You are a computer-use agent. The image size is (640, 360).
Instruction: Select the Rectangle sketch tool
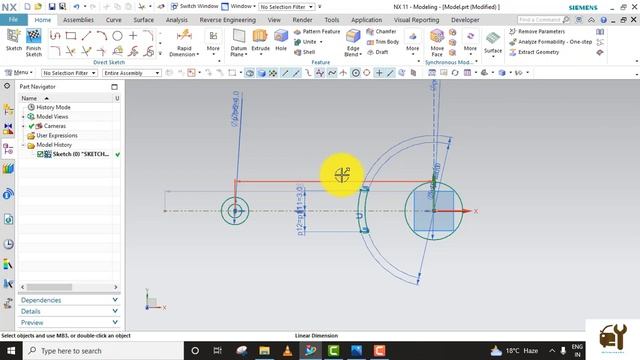tap(71, 36)
